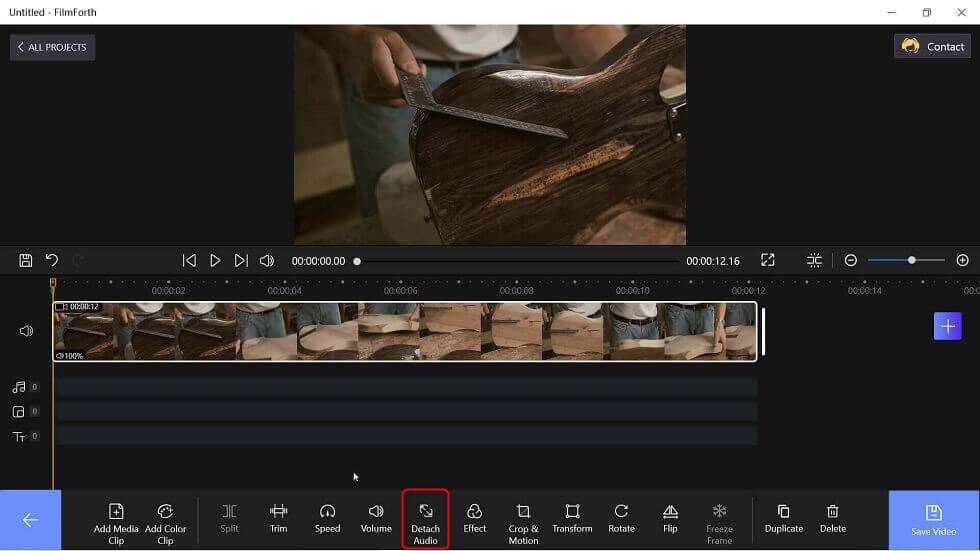Fit the timeline to the window
The width and height of the screenshot is (980, 551).
click(814, 261)
